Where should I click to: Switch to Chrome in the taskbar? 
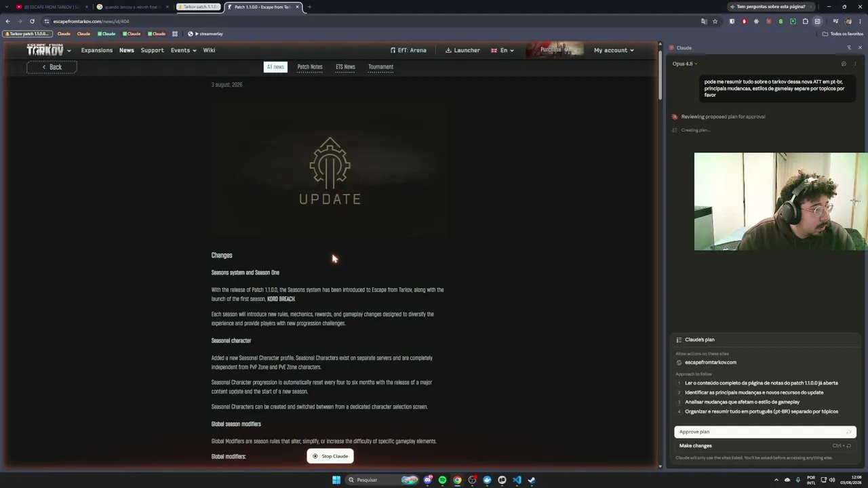click(x=458, y=480)
